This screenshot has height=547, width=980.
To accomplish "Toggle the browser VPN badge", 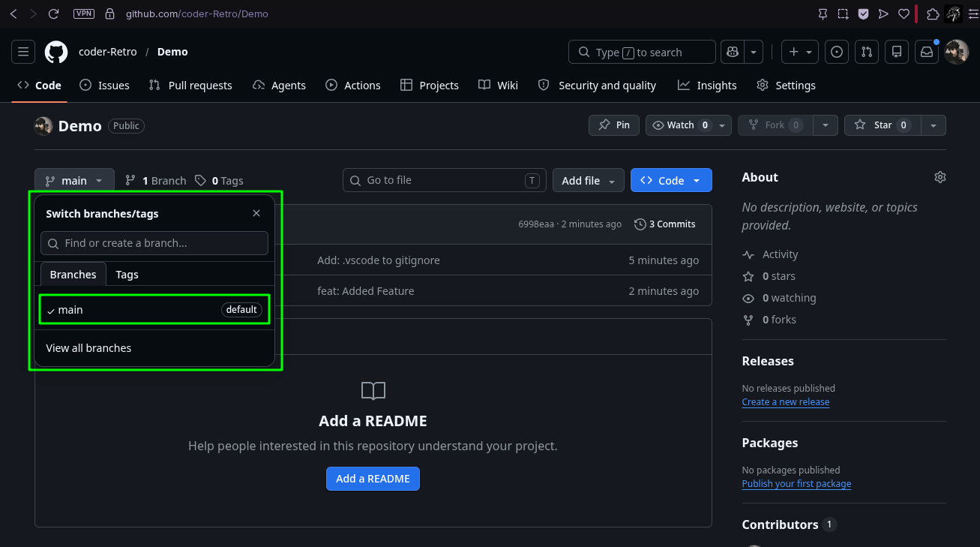I will point(84,14).
